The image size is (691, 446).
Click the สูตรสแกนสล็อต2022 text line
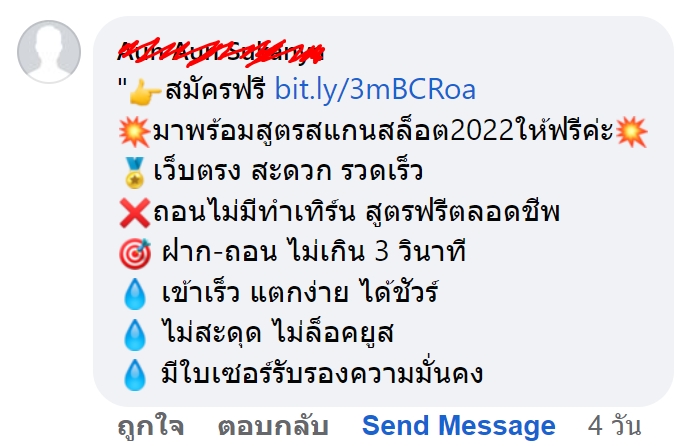383,130
